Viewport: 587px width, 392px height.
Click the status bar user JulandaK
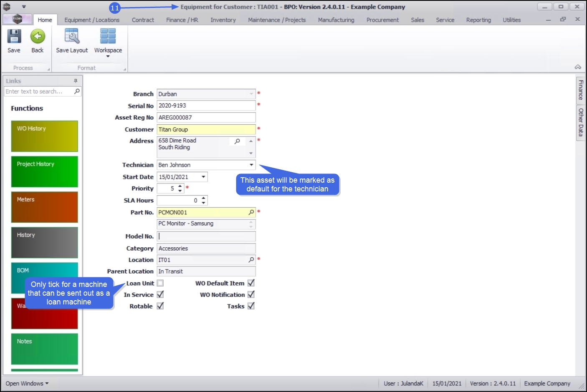[403, 384]
